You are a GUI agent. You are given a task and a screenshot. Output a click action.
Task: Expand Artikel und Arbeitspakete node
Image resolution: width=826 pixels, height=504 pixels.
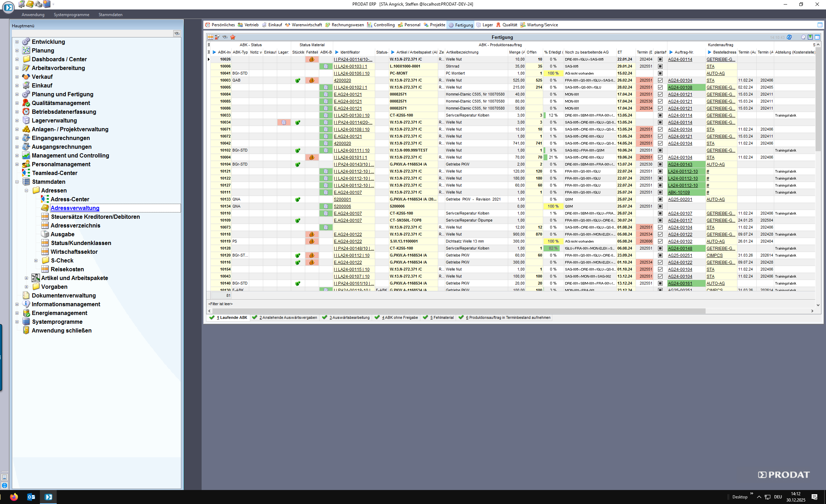coord(26,278)
